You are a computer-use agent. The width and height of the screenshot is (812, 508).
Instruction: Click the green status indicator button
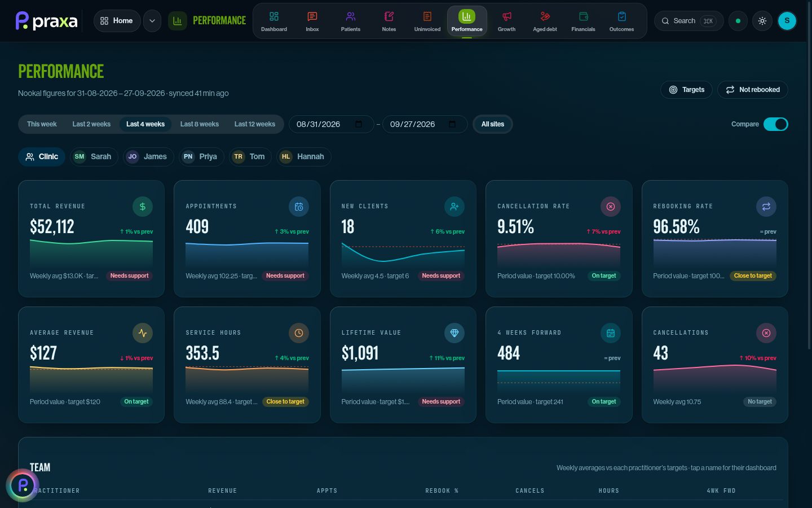tap(738, 21)
